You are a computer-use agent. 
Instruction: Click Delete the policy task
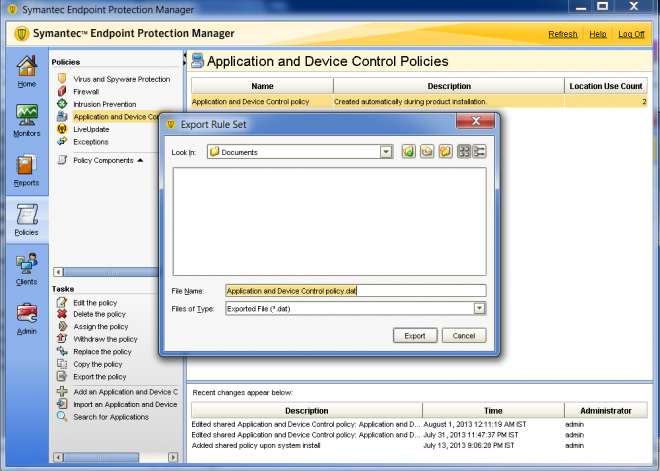point(99,314)
